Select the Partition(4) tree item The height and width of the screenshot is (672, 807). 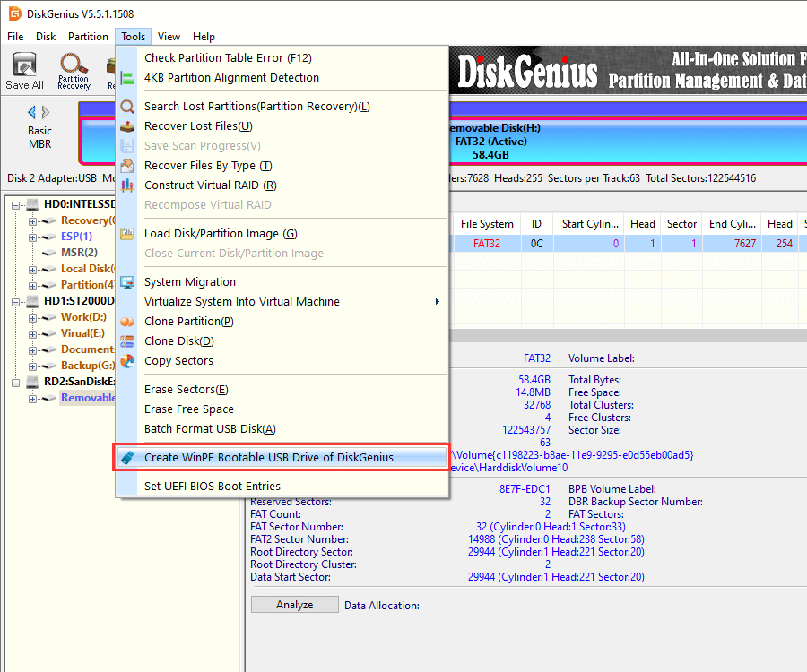88,285
